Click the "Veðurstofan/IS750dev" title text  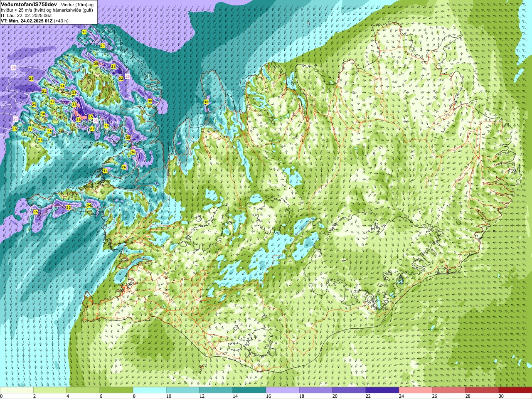(29, 4)
